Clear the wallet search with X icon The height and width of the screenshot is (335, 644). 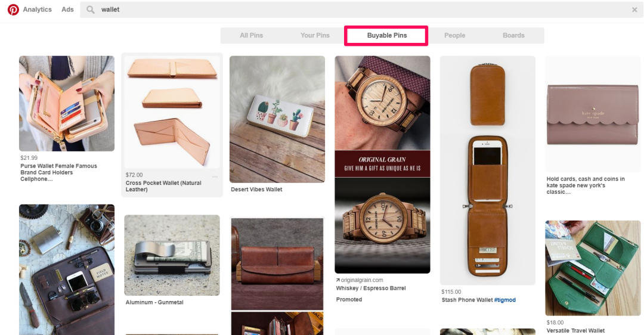pos(634,10)
